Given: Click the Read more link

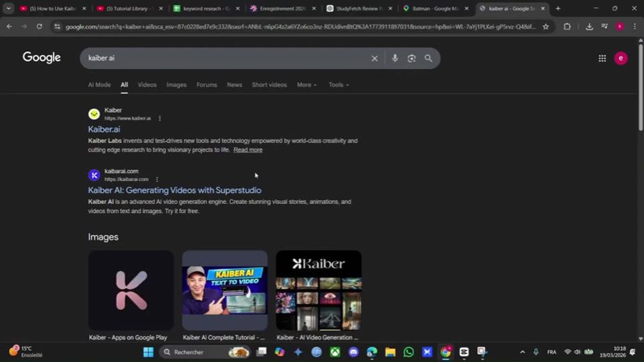Looking at the screenshot, I should [x=247, y=150].
